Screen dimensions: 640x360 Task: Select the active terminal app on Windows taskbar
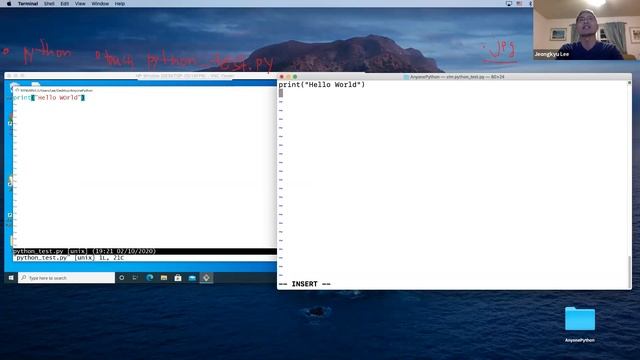click(x=206, y=278)
